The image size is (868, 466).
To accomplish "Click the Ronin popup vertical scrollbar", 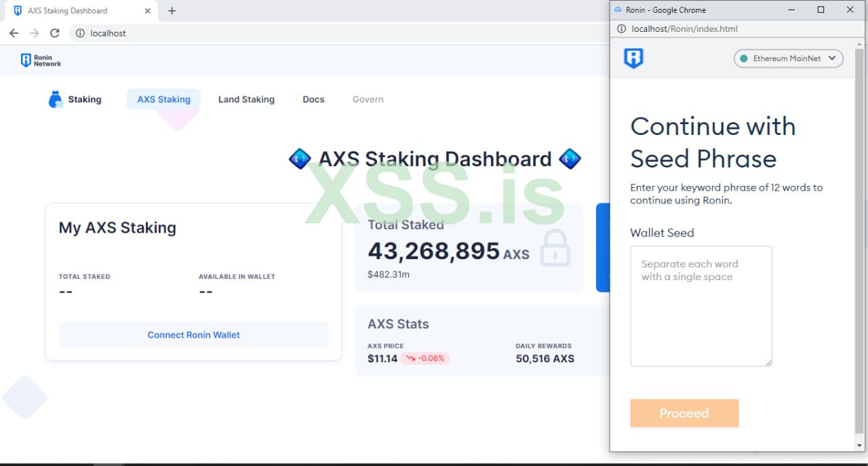I will coord(859,241).
